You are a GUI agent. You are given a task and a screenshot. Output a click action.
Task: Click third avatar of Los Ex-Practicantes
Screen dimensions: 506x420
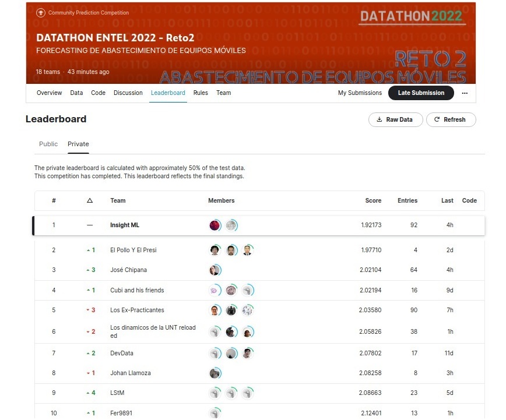click(248, 310)
